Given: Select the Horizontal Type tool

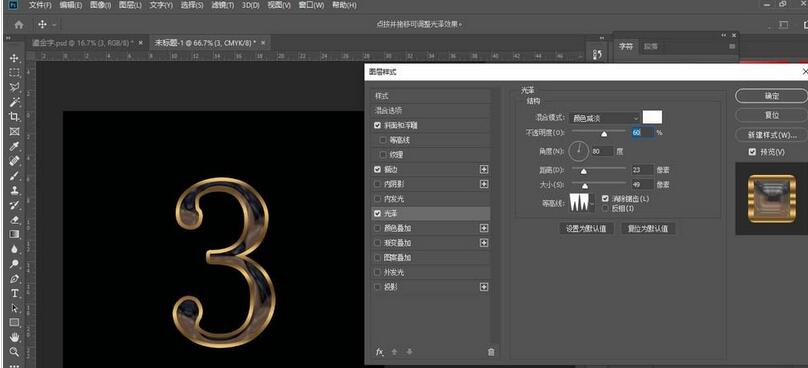Looking at the screenshot, I should point(14,293).
